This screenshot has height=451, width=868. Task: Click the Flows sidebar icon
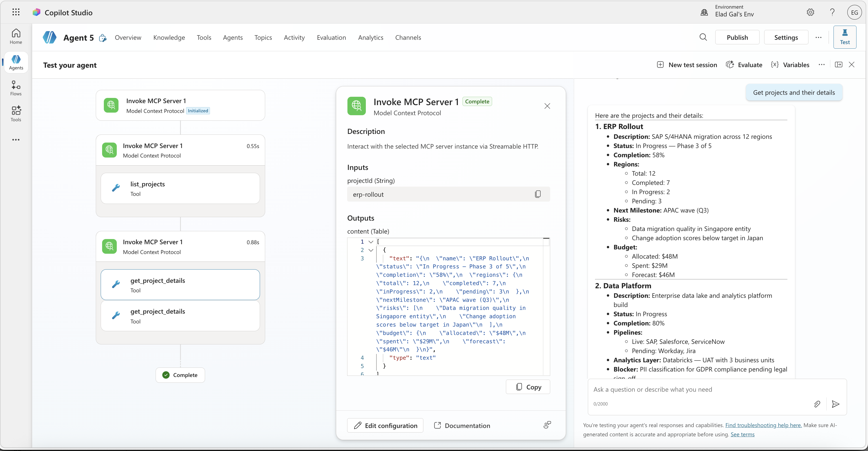click(16, 88)
